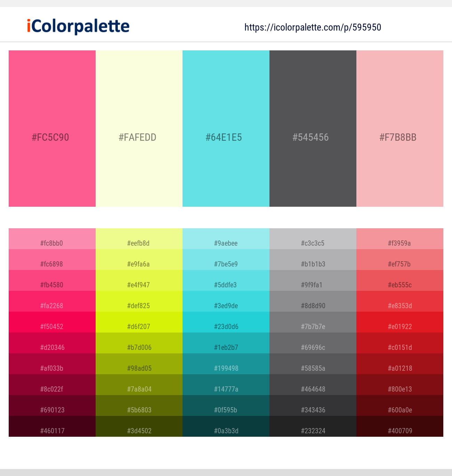Image resolution: width=452 pixels, height=476 pixels.
Task: Click the #fc8bb0 pink shade
Action: point(52,239)
